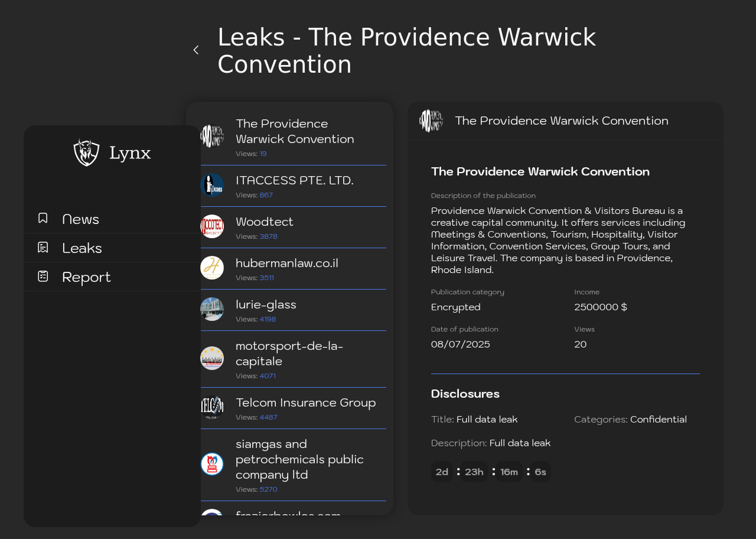Click the 16m countdown box
Viewport: 756px width, 539px height.
pyautogui.click(x=509, y=472)
